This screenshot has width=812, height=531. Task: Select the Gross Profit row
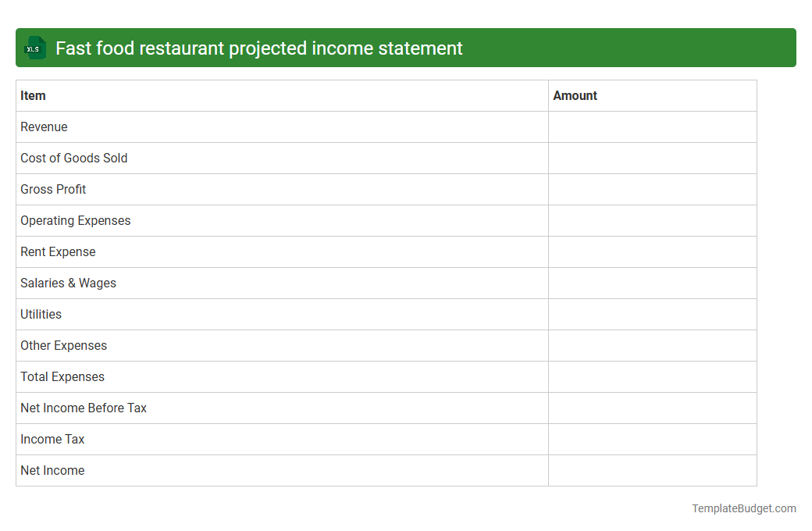click(x=53, y=189)
